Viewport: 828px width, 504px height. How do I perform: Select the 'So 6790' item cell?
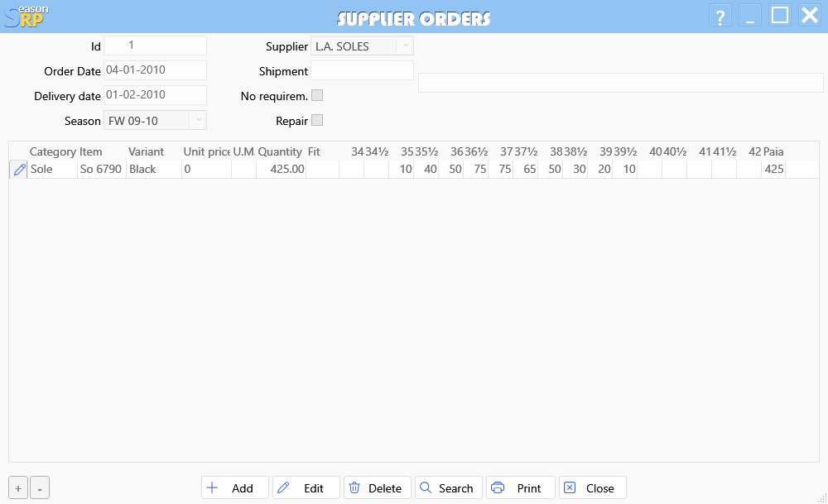(x=101, y=170)
